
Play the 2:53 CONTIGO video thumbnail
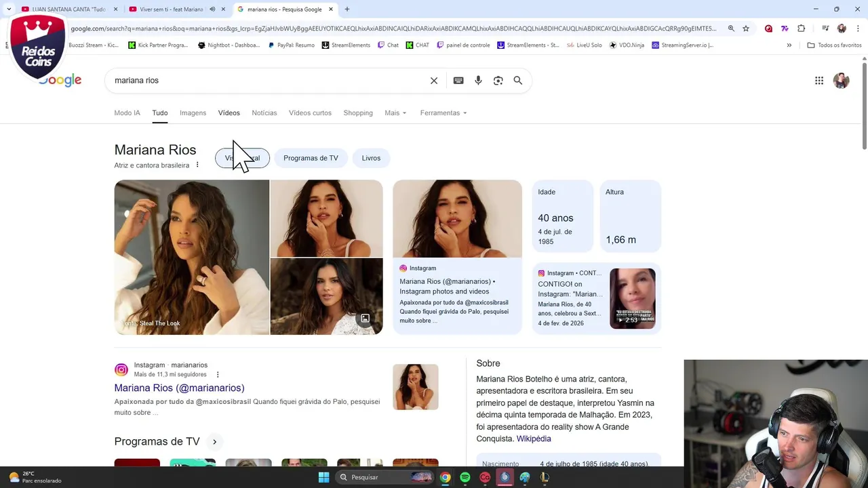pyautogui.click(x=632, y=299)
